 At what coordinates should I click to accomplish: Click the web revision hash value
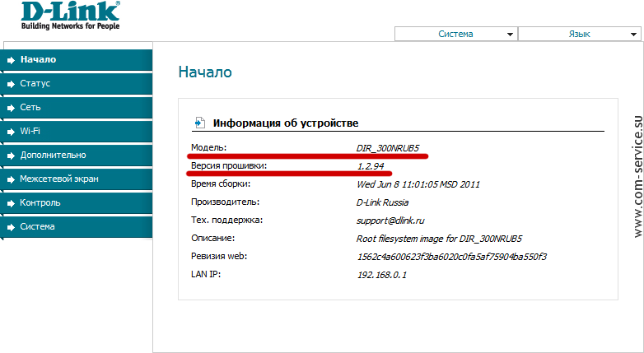click(x=452, y=257)
